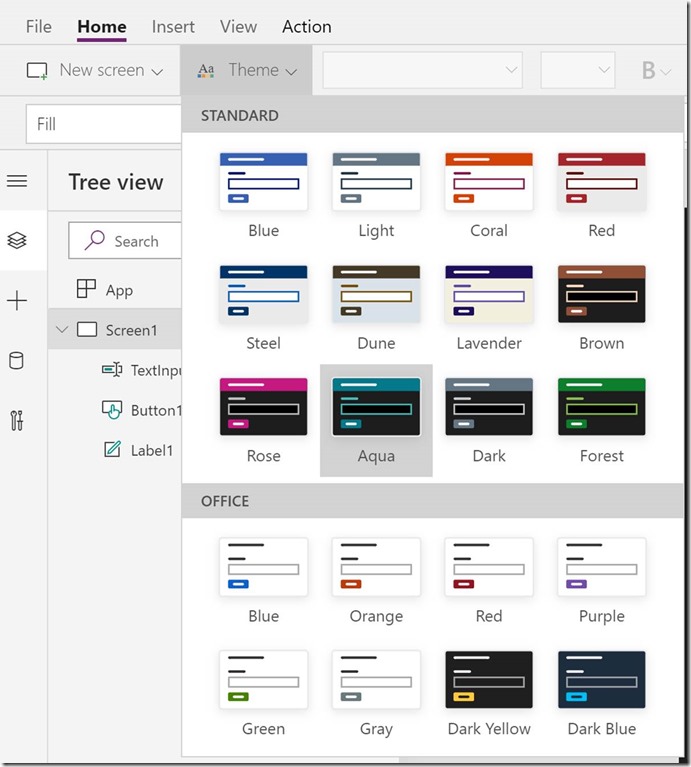691x767 pixels.
Task: Click the tree view Search field
Action: coord(125,241)
